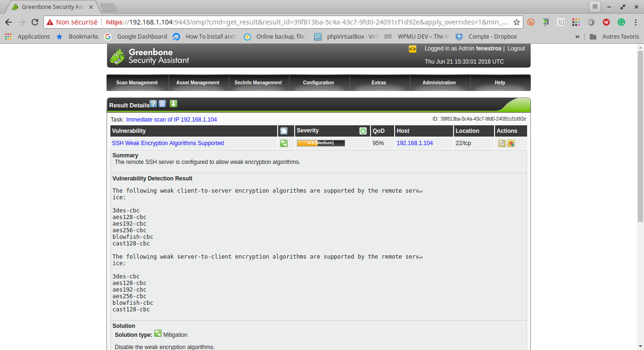644x350 pixels.
Task: Click the Add Note icon in Actions
Action: (502, 143)
